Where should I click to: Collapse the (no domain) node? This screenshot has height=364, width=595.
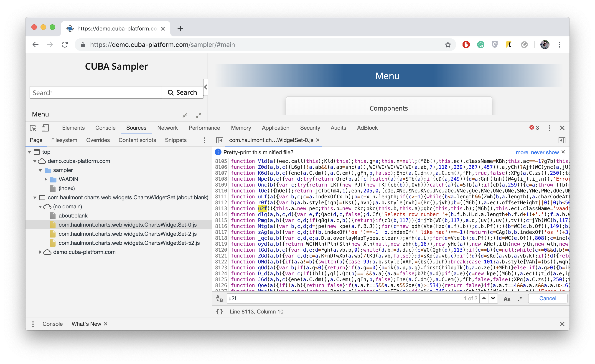tap(40, 207)
